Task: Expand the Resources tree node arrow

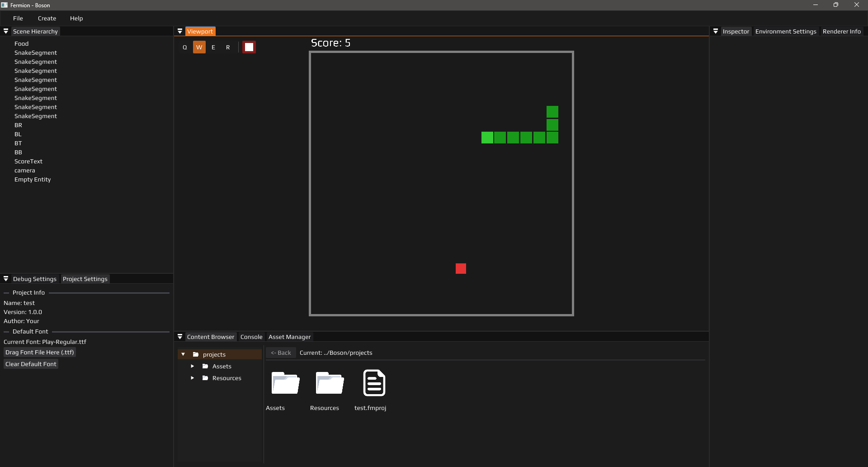Action: click(x=192, y=378)
